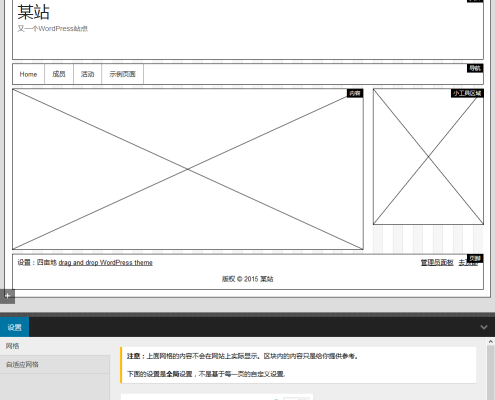Click the plus icon below the grid
The height and width of the screenshot is (400, 495).
click(x=7, y=296)
